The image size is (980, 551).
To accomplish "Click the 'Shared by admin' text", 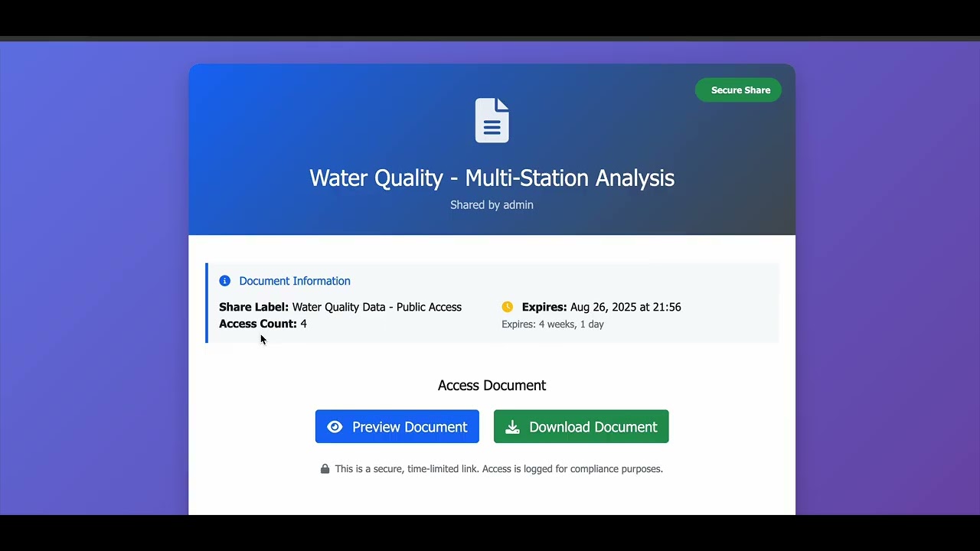I will point(492,204).
